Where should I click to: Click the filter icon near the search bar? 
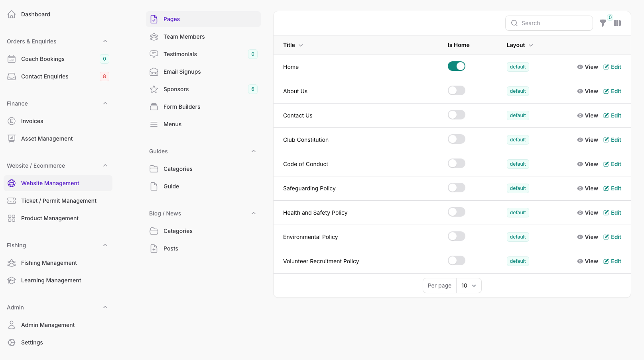pyautogui.click(x=603, y=23)
